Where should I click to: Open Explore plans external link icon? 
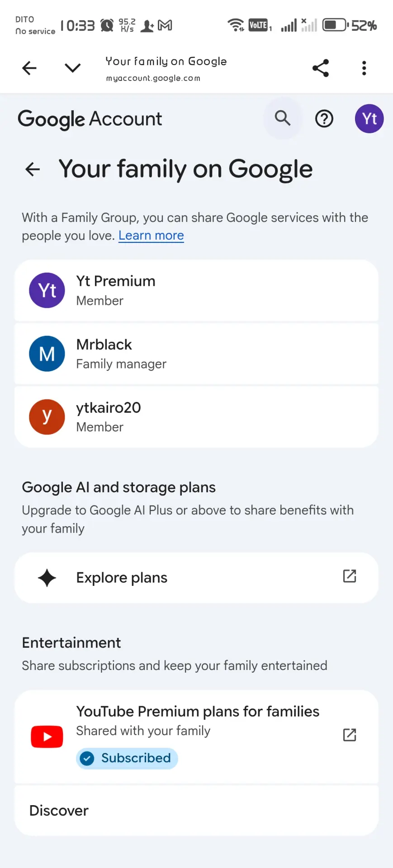click(x=350, y=576)
